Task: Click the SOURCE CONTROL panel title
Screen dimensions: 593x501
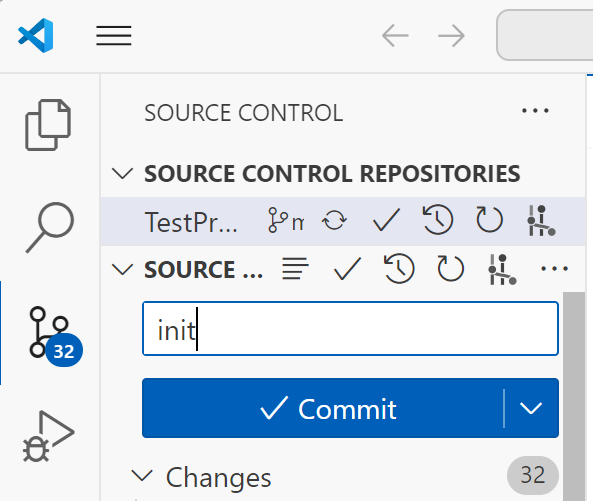Action: click(244, 113)
